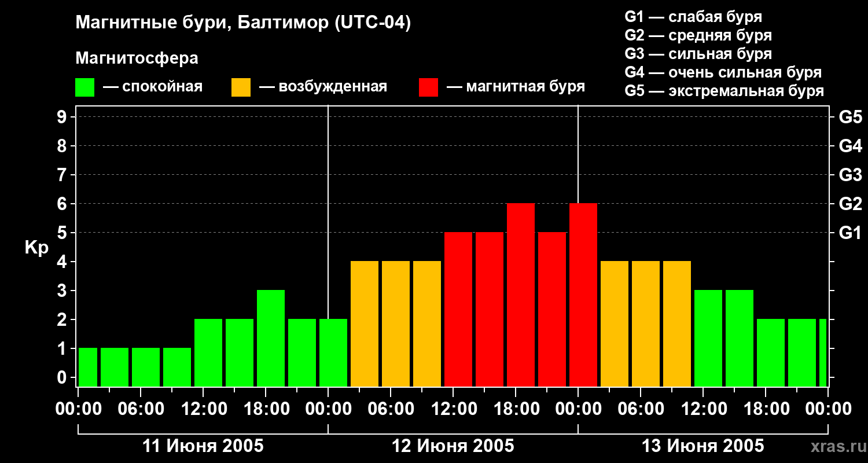Select the 'G3 — сильная буря' description
This screenshot has height=463, width=868.
click(x=698, y=54)
